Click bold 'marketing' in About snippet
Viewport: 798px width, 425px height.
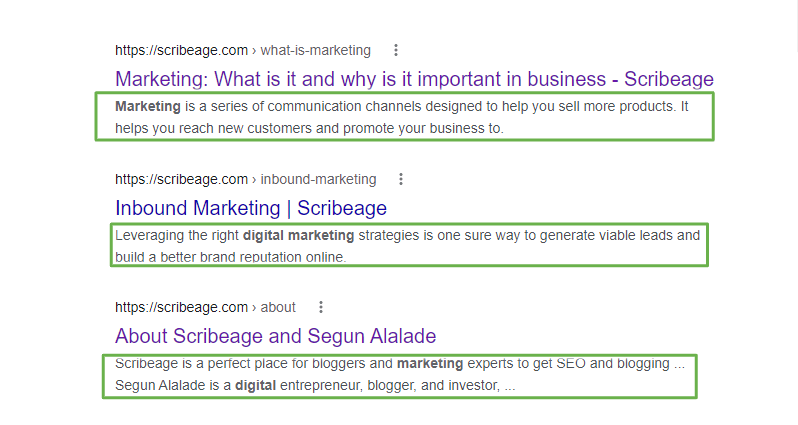(430, 363)
